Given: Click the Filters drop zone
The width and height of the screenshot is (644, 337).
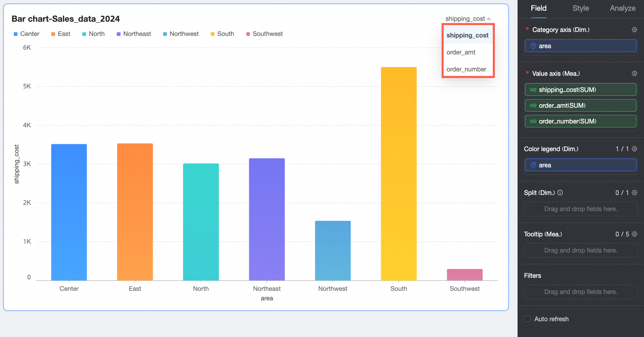Looking at the screenshot, I should point(581,292).
